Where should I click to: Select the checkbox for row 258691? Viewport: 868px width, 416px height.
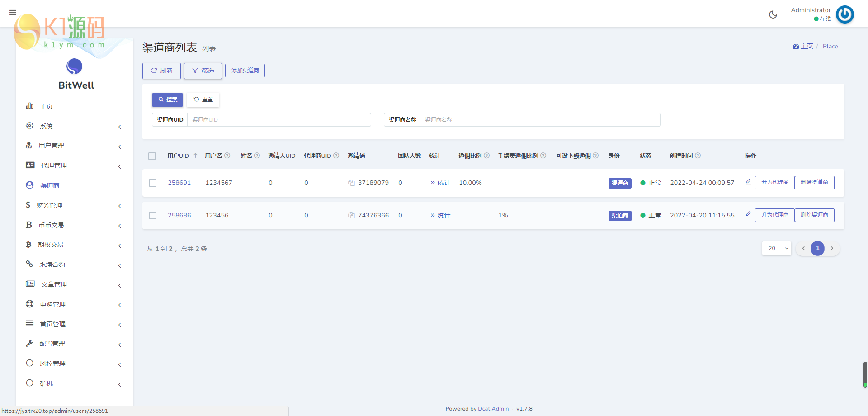pos(153,183)
